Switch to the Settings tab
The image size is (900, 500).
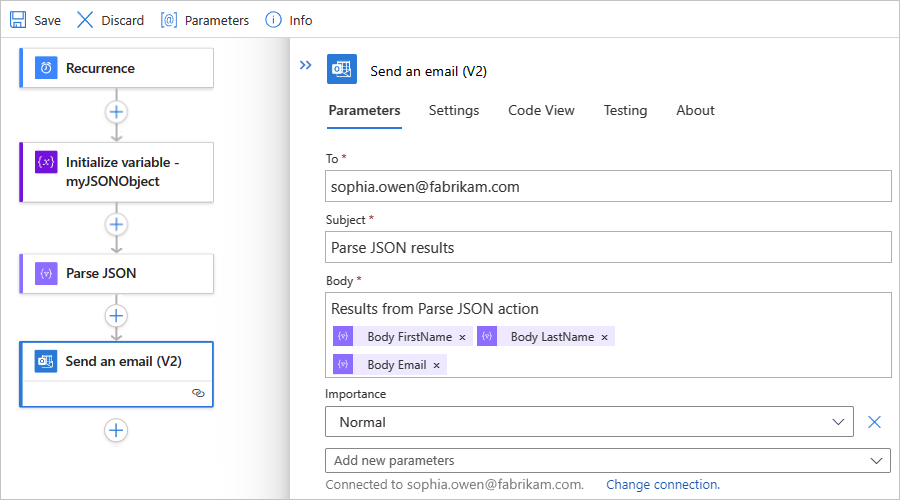[454, 111]
